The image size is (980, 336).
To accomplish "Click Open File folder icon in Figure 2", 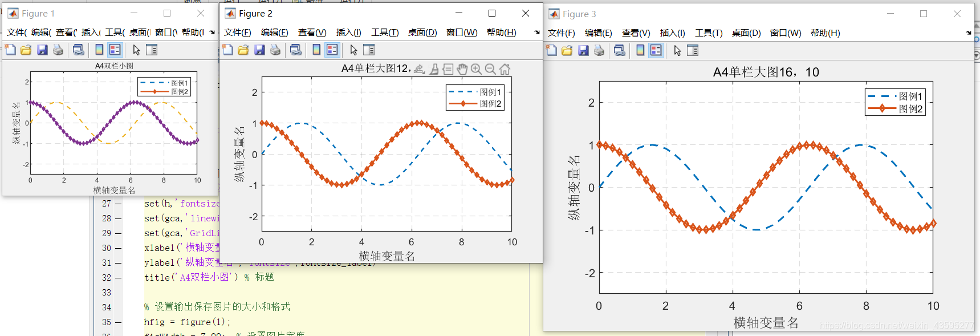I will coord(243,50).
